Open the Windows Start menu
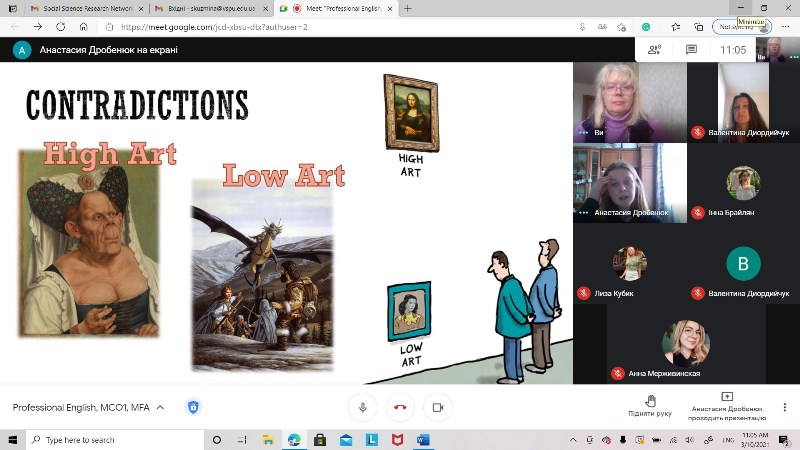800x450 pixels. coord(13,440)
